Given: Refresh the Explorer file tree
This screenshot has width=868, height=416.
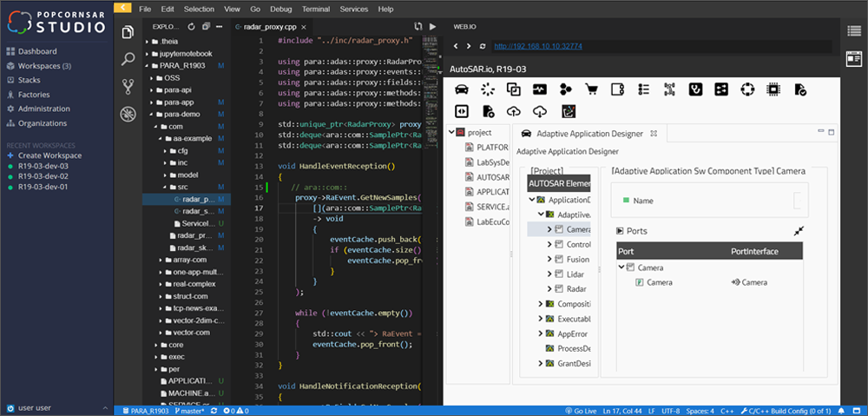Looking at the screenshot, I should click(x=192, y=26).
